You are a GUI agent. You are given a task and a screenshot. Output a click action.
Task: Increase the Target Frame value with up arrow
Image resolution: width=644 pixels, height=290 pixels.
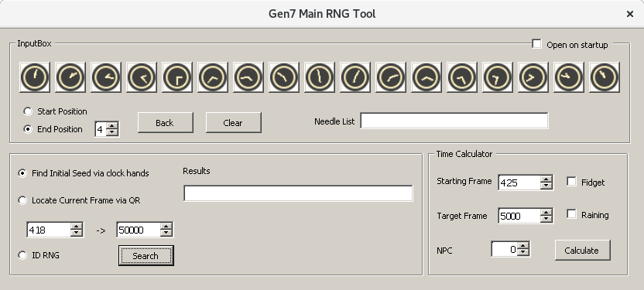tap(546, 212)
